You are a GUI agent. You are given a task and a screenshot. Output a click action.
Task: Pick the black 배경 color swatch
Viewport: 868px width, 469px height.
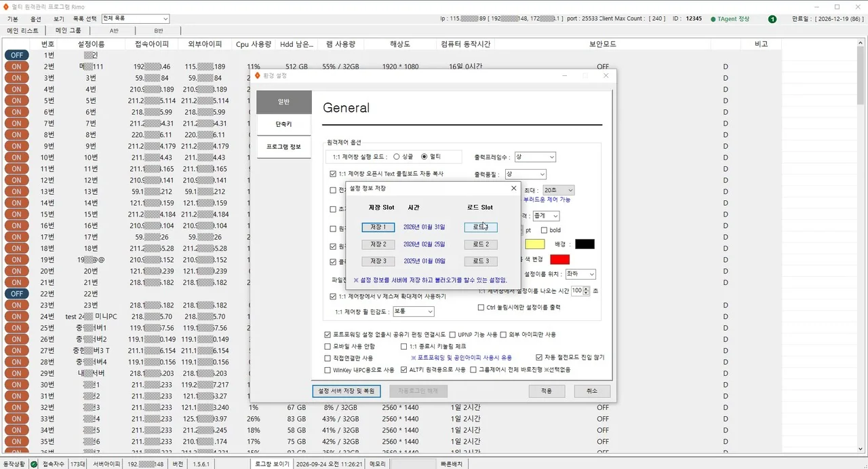pyautogui.click(x=585, y=244)
